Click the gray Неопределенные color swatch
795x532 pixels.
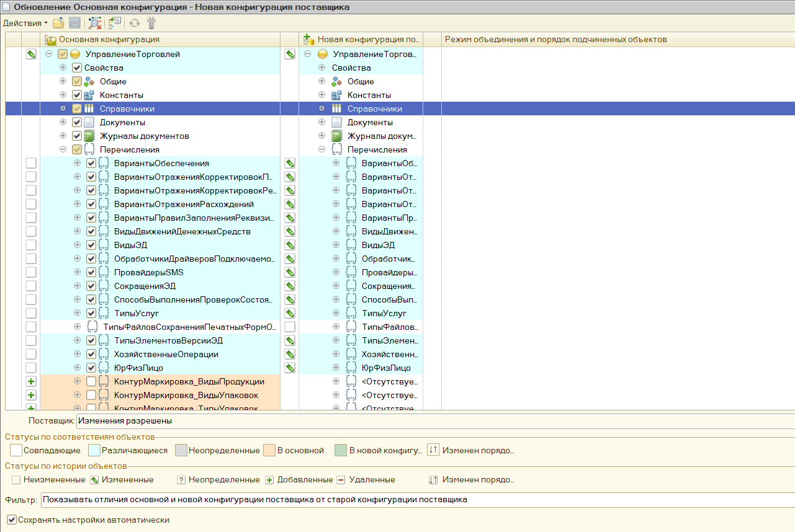[x=181, y=450]
